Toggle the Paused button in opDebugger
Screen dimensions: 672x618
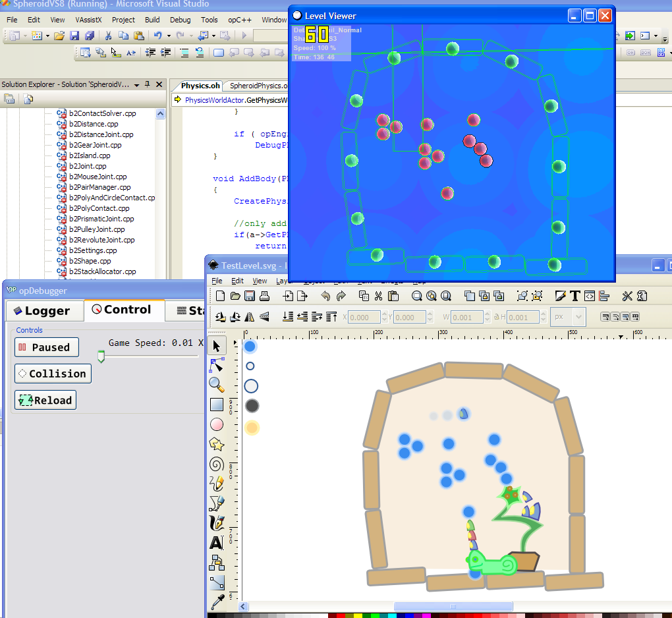click(x=46, y=347)
